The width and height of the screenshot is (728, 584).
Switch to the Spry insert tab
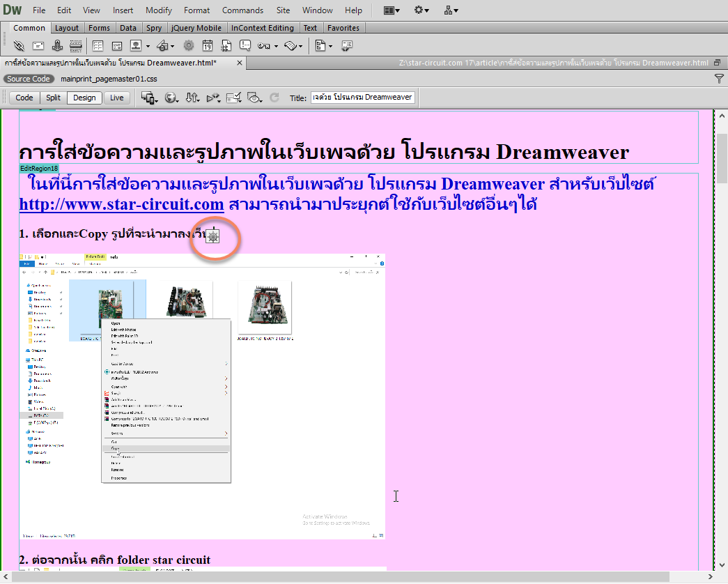[x=154, y=28]
